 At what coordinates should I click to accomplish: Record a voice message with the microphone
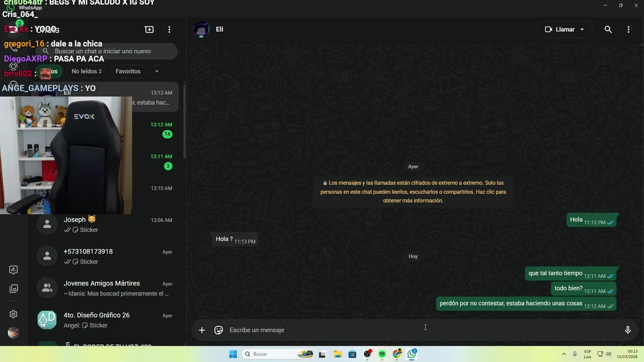pos(628,330)
